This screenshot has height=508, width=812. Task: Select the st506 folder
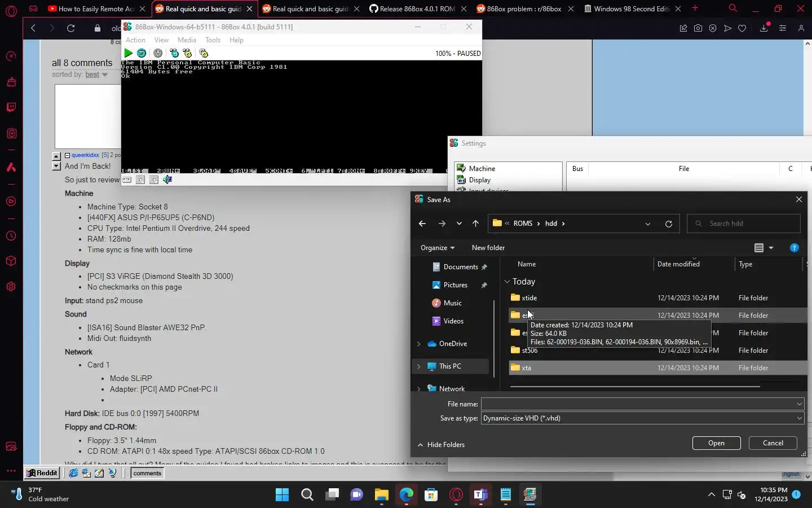click(x=657, y=351)
